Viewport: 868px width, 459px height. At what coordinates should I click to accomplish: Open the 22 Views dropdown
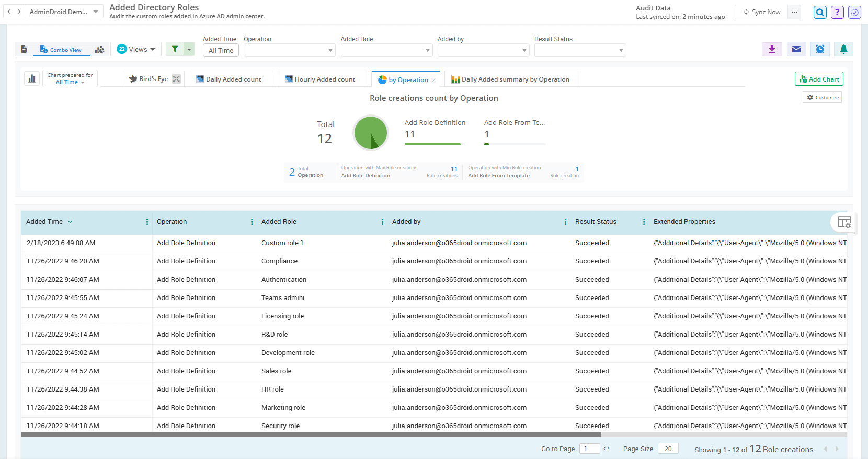point(136,49)
